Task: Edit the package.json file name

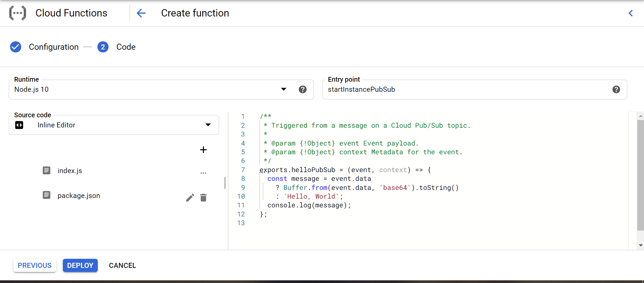Action: click(x=190, y=198)
